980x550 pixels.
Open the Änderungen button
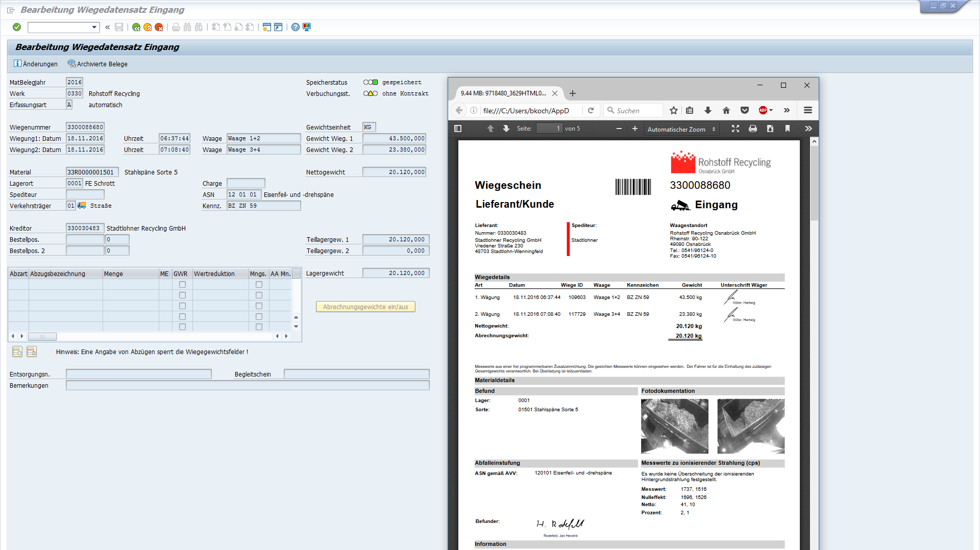tap(36, 64)
